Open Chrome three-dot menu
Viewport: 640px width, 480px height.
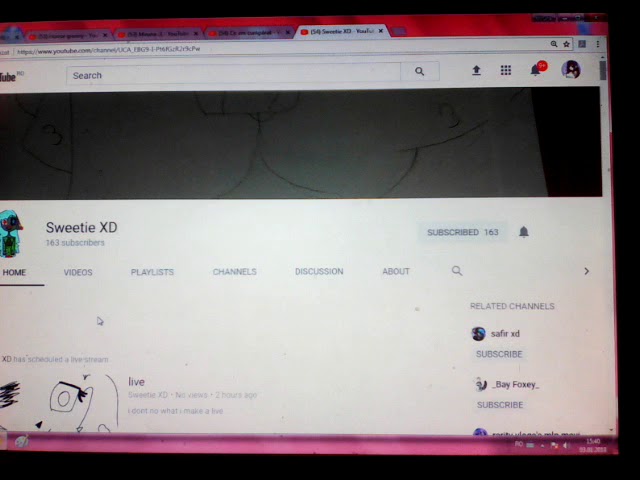coord(598,44)
